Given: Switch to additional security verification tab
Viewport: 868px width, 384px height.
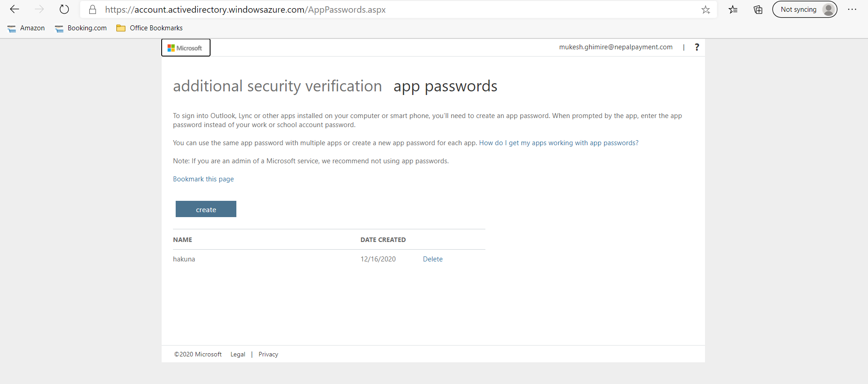Looking at the screenshot, I should pyautogui.click(x=277, y=86).
